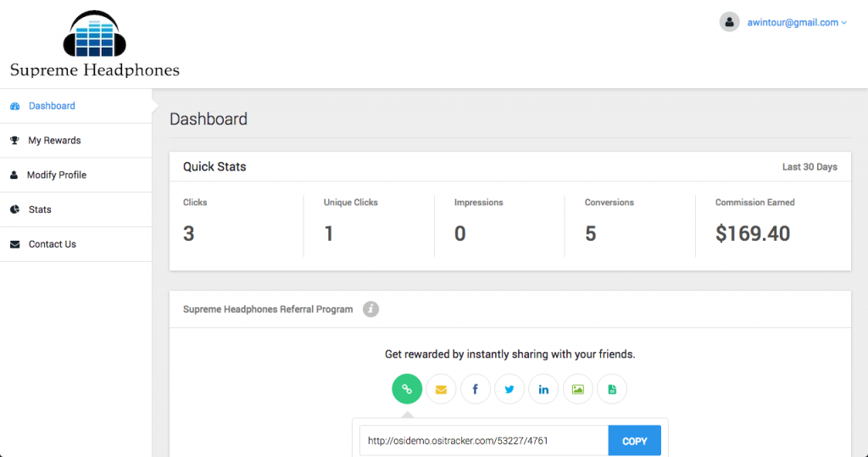The width and height of the screenshot is (868, 457).
Task: Focus the referral URL text field
Action: coord(484,441)
